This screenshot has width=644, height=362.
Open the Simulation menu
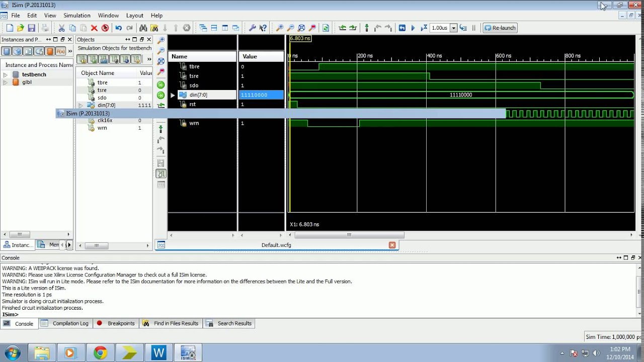[x=77, y=16]
